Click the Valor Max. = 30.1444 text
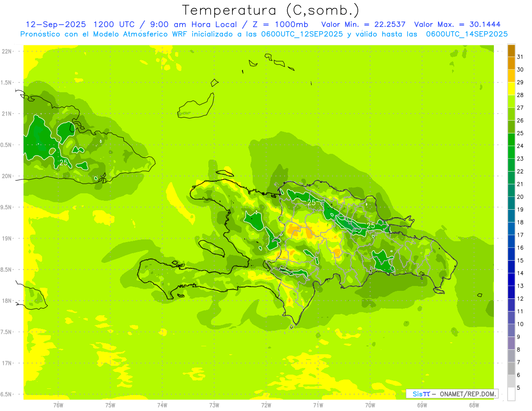 coord(457,24)
